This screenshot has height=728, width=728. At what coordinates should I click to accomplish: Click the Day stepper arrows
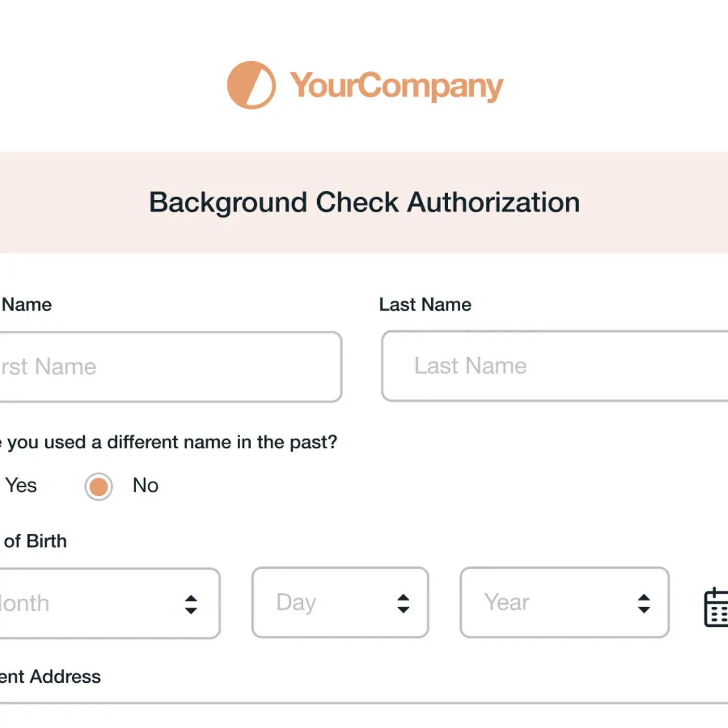[404, 603]
